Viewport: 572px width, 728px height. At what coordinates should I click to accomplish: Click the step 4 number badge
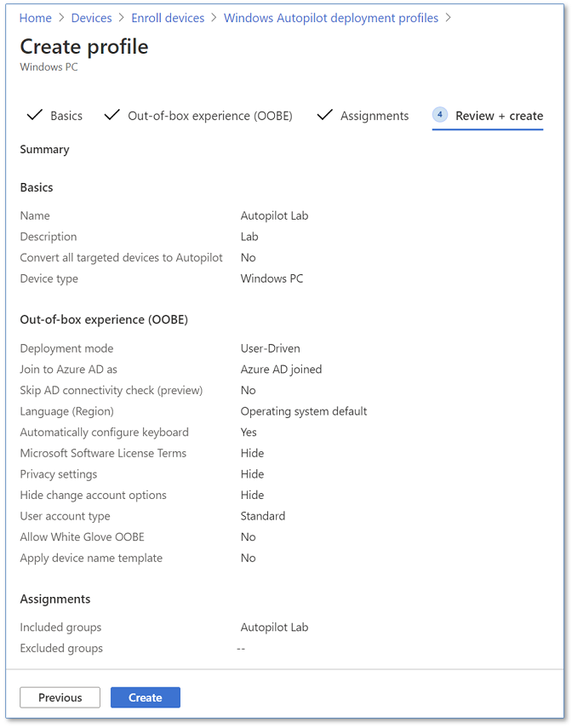(x=440, y=115)
